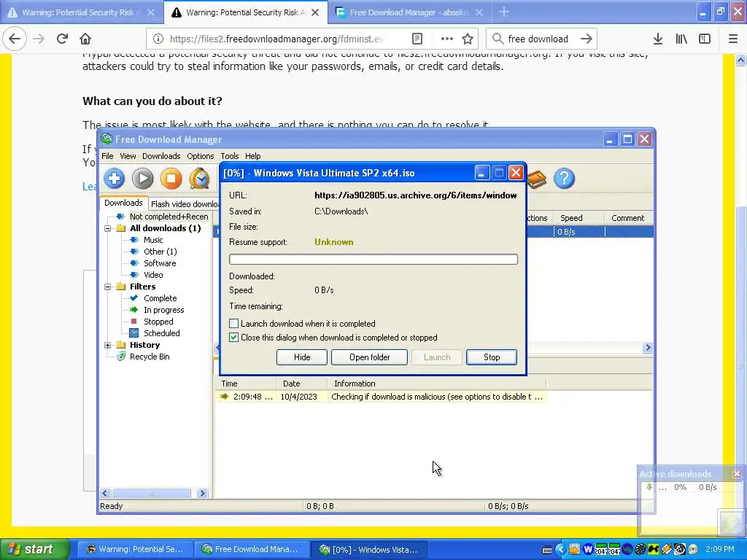Open the Scheduler alarm clock icon
Screen dimensions: 747x560
[200, 179]
